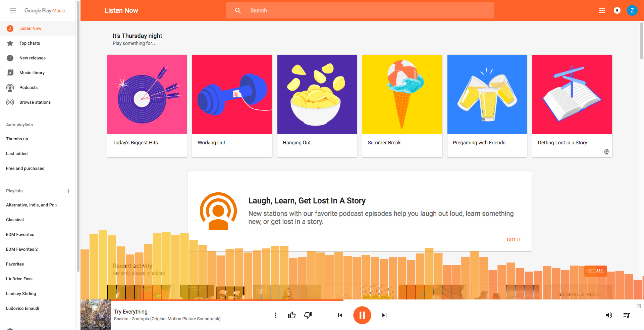Click the Shakira - Zootopia soundtrack text
The height and width of the screenshot is (330, 644).
[x=167, y=319]
